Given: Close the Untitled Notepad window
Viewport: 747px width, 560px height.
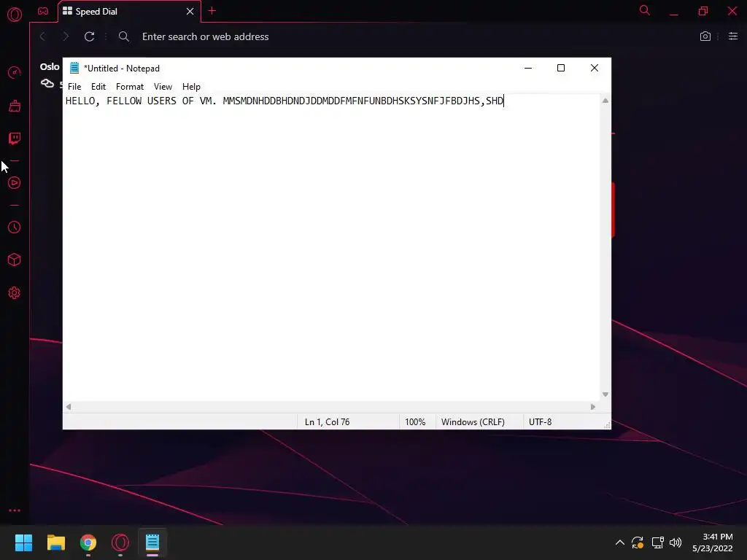Looking at the screenshot, I should [x=594, y=68].
